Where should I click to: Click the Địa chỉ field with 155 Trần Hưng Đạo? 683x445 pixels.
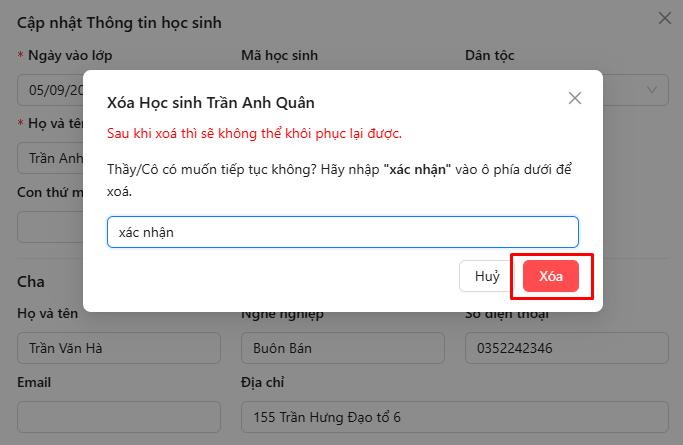point(453,417)
